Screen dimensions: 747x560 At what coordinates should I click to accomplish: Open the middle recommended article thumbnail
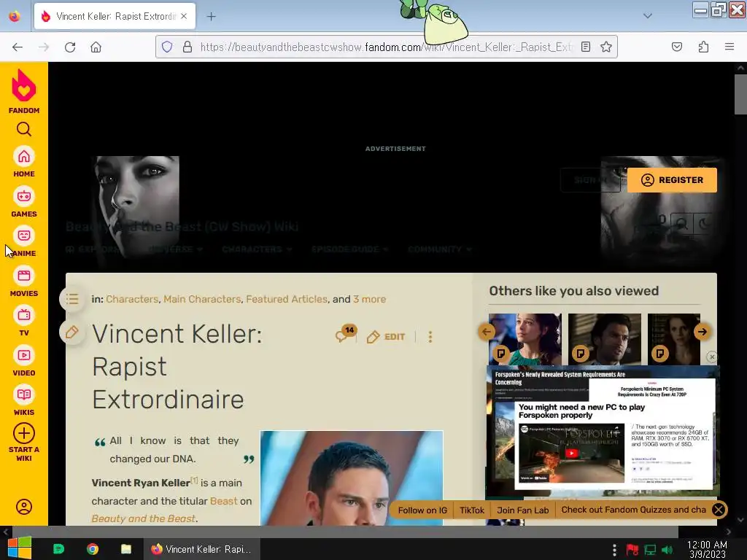605,339
